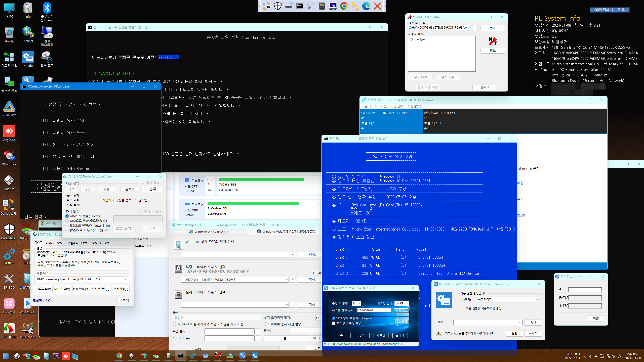This screenshot has width=644, height=362.
Task: Open the 에디션 dropdown in WinNTSetup
Action: [217, 318]
